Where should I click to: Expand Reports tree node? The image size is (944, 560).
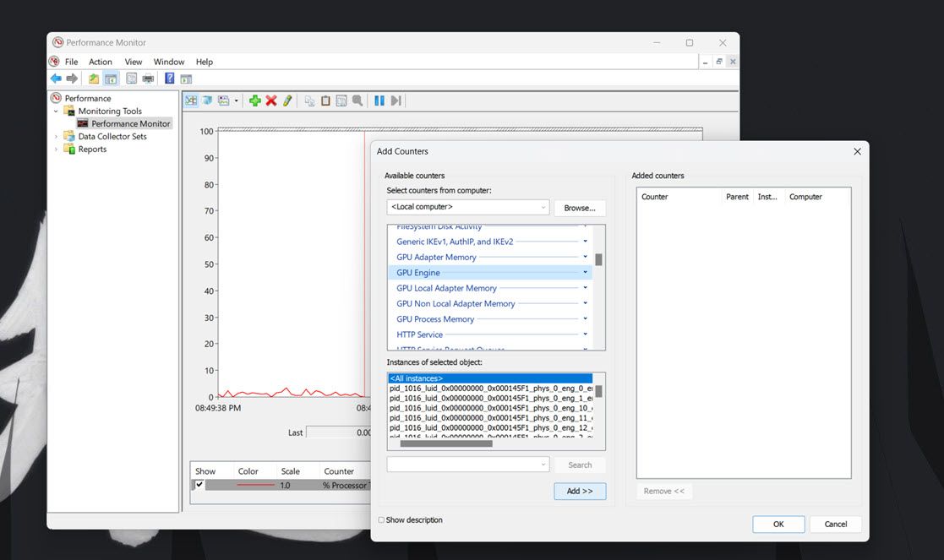tap(56, 150)
